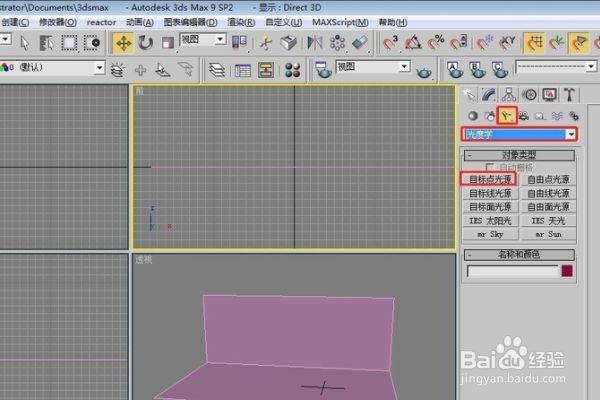The width and height of the screenshot is (600, 400).
Task: Activate the Select and Move tool
Action: coord(123,43)
